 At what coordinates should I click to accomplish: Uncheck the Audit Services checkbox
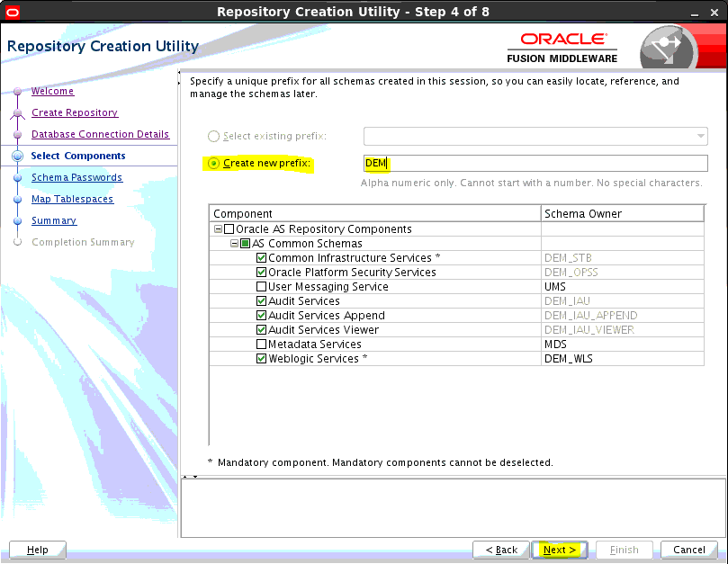tap(261, 300)
